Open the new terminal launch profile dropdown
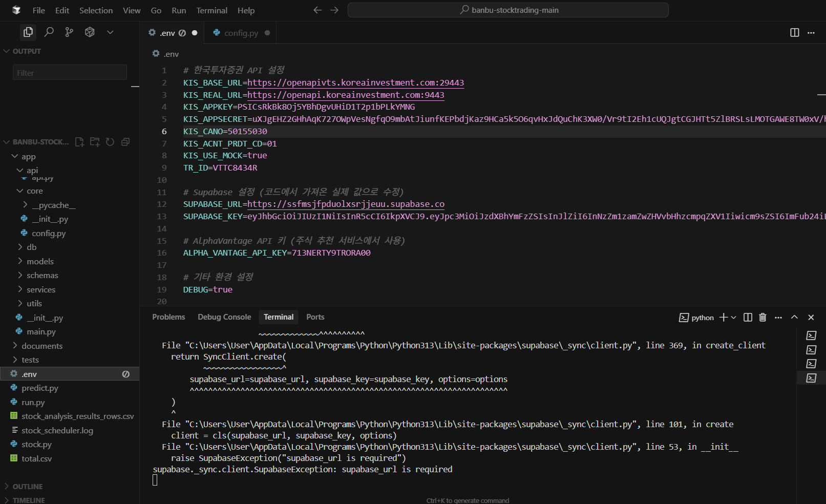 tap(734, 318)
